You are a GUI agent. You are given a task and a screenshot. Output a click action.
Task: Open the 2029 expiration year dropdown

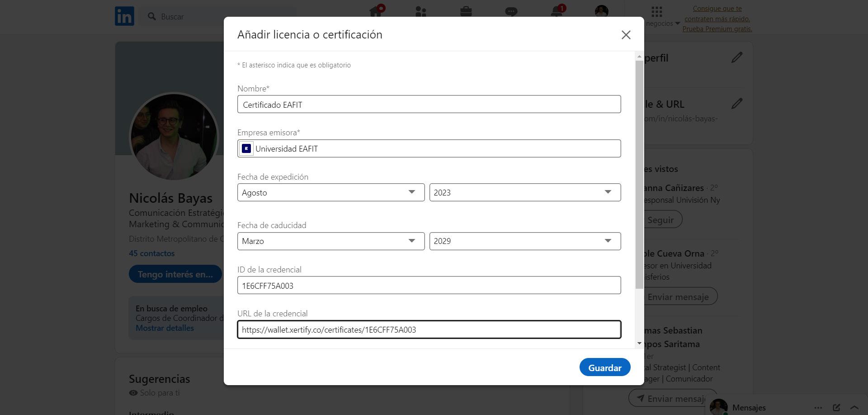(x=525, y=241)
